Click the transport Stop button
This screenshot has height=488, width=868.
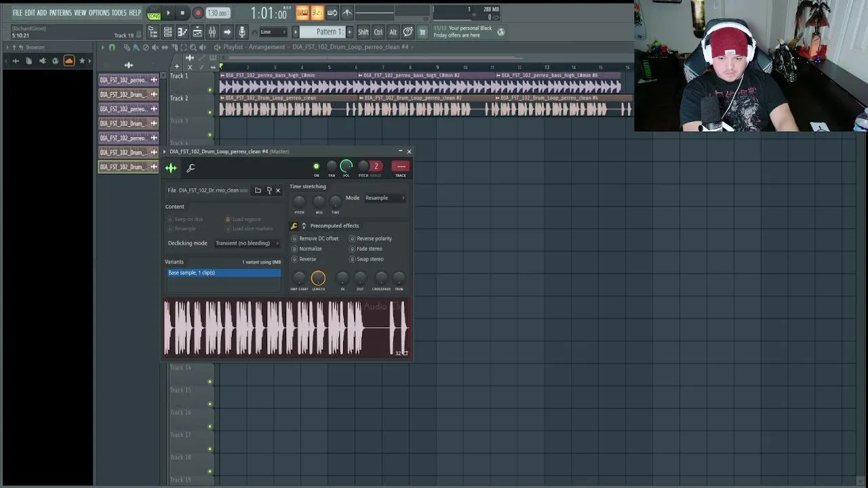[182, 13]
